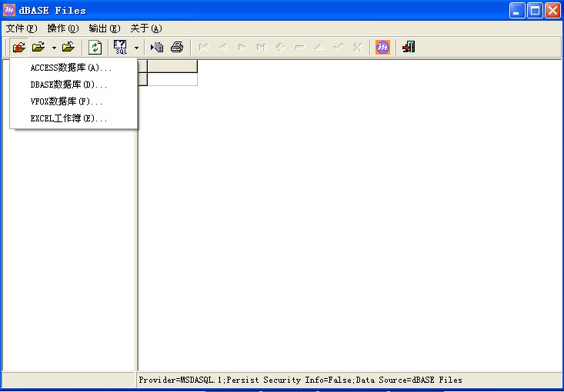Click the Provider=MSDASQL.1 status bar text
The height and width of the screenshot is (392, 564).
pos(300,380)
